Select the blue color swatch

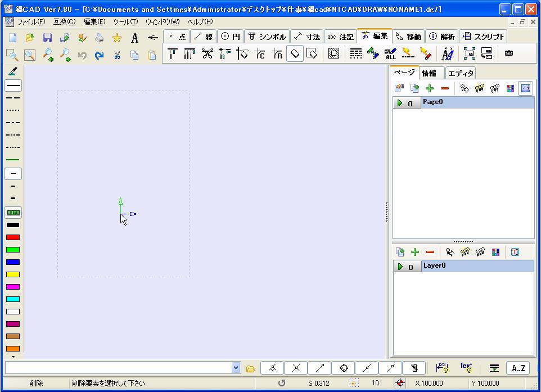(x=13, y=262)
